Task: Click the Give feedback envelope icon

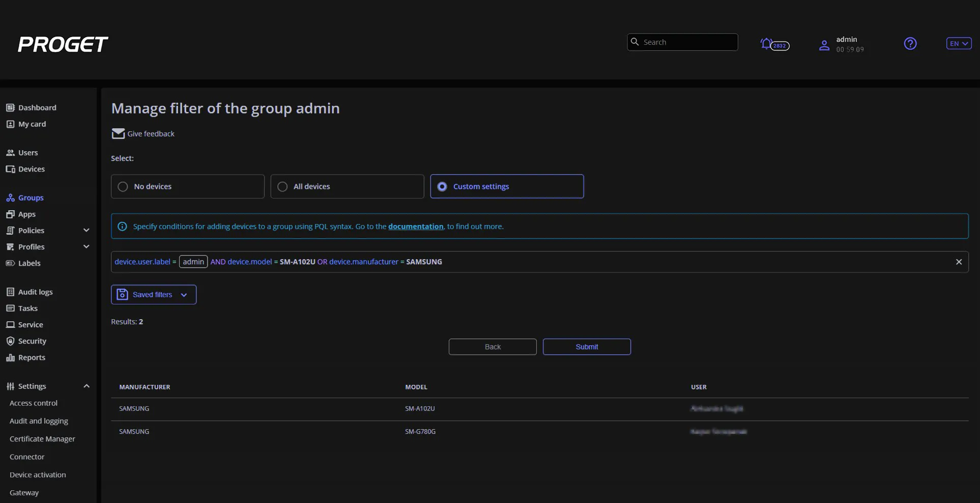Action: click(118, 133)
